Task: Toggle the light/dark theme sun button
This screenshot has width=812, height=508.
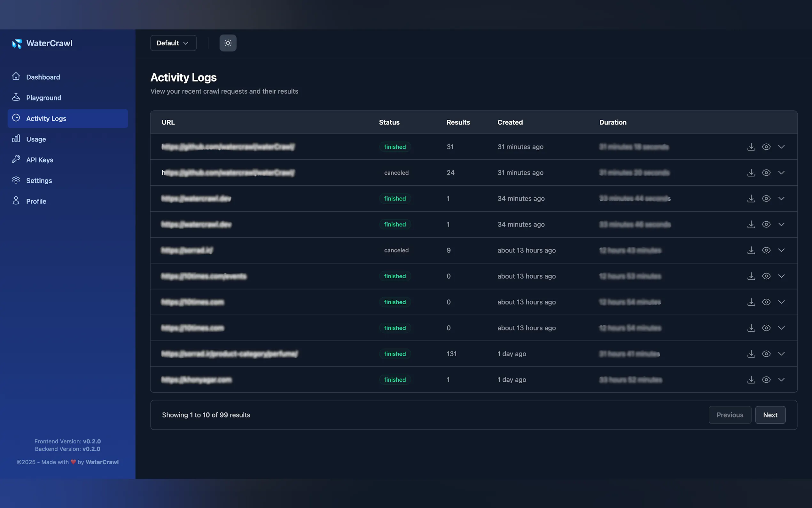Action: pos(228,43)
